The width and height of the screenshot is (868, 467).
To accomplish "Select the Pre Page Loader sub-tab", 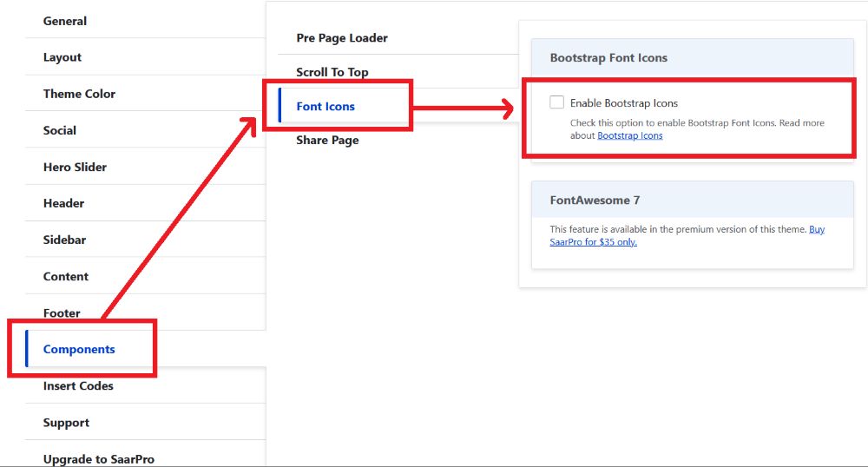I will [342, 38].
